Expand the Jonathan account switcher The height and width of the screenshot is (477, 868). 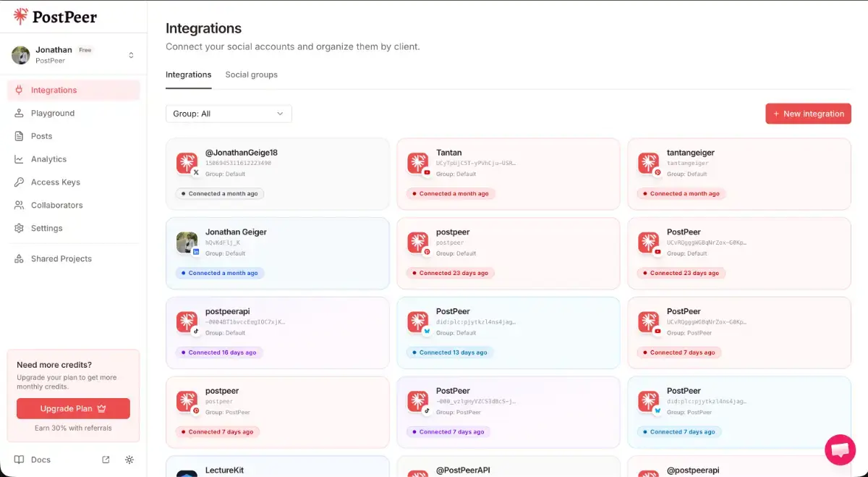click(x=131, y=55)
